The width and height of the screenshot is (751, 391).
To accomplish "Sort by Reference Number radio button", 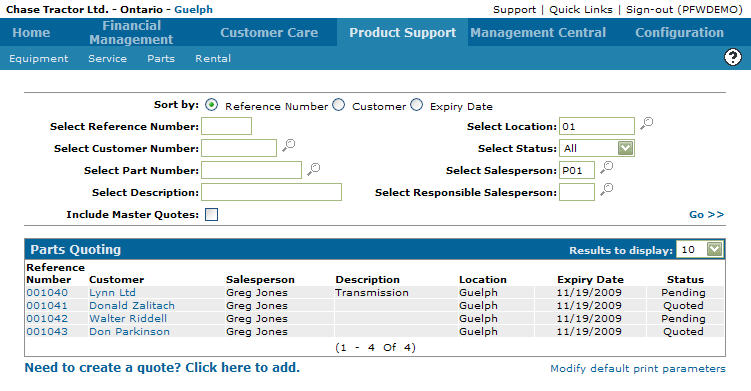I will coord(211,104).
